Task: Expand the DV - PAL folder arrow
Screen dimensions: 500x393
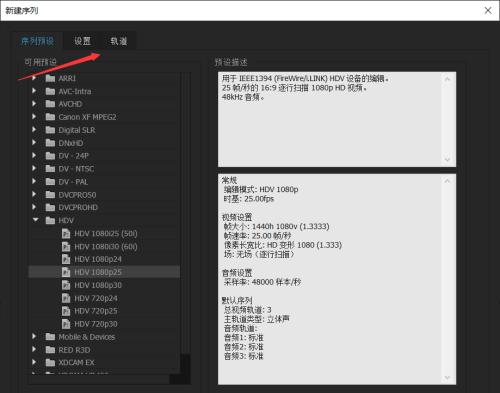Action: (x=34, y=181)
